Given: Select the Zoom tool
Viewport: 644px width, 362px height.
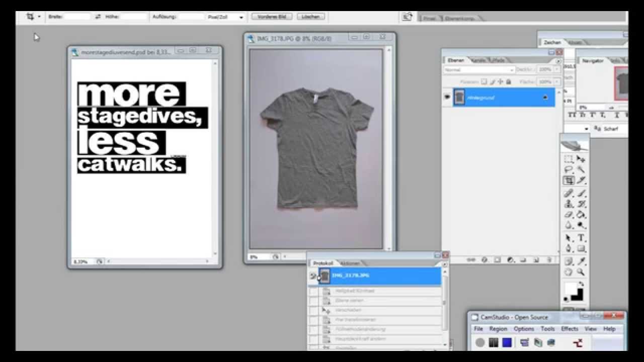Looking at the screenshot, I should coord(581,272).
